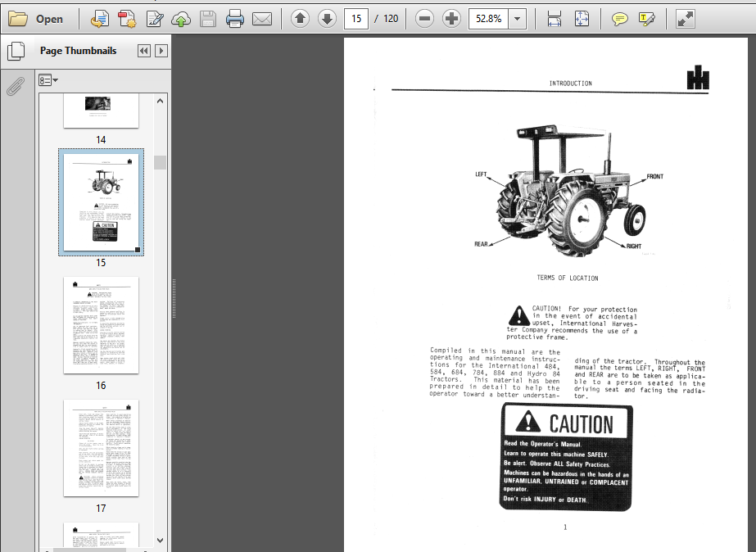Screen dimensions: 756x552
Task: Click the page label 15 under thumbnail
Action: click(101, 263)
